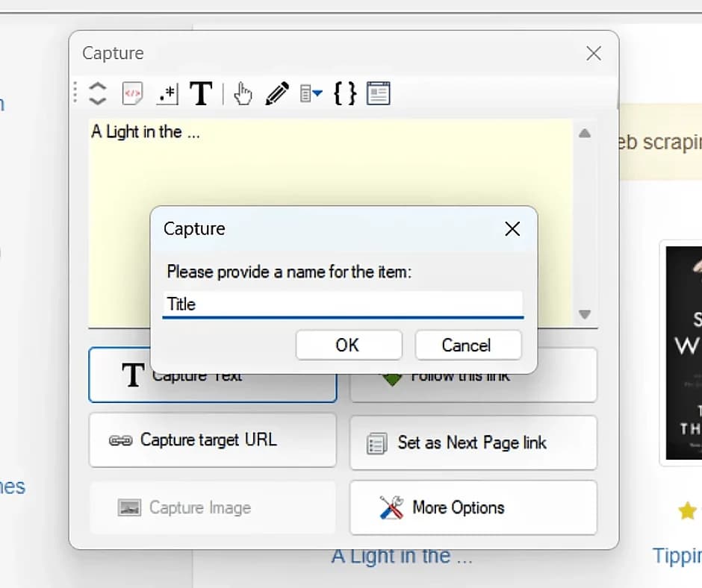Cancel the item name dialog

(468, 345)
